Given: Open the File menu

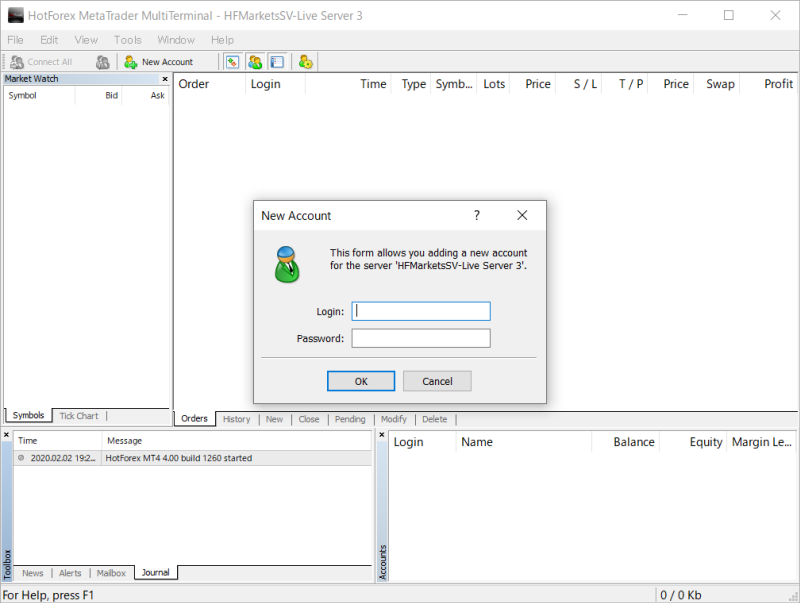Looking at the screenshot, I should (x=15, y=40).
